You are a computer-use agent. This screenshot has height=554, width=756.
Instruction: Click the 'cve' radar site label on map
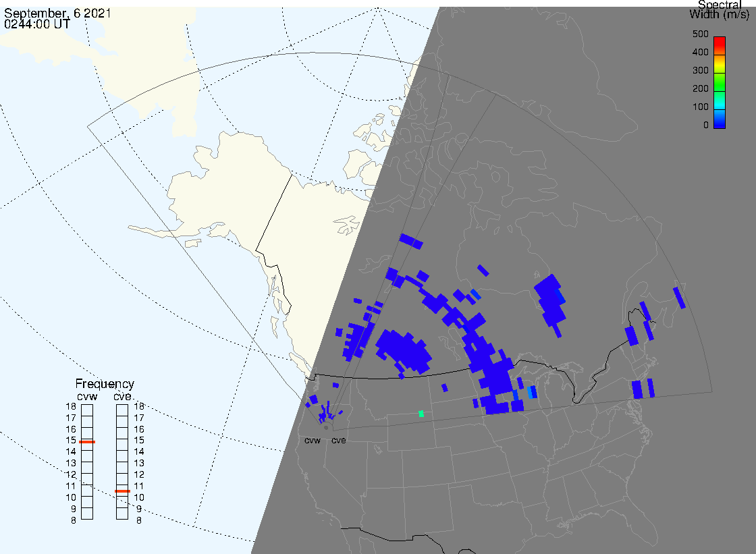pyautogui.click(x=338, y=441)
